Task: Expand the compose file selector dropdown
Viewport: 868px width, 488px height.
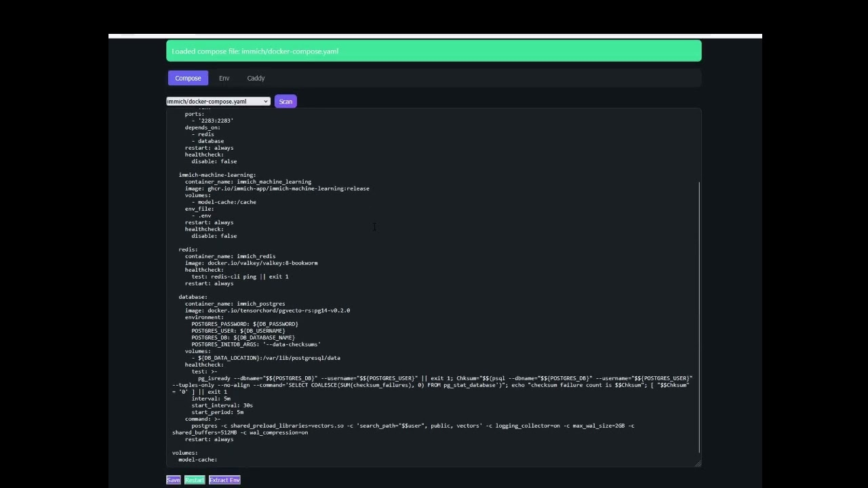Action: 218,102
